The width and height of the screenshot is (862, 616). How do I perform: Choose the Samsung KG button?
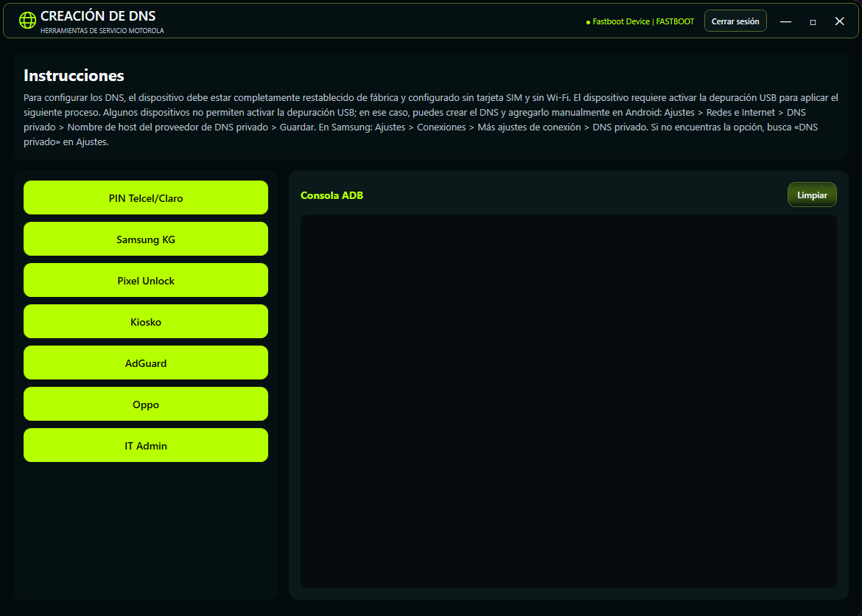(146, 239)
